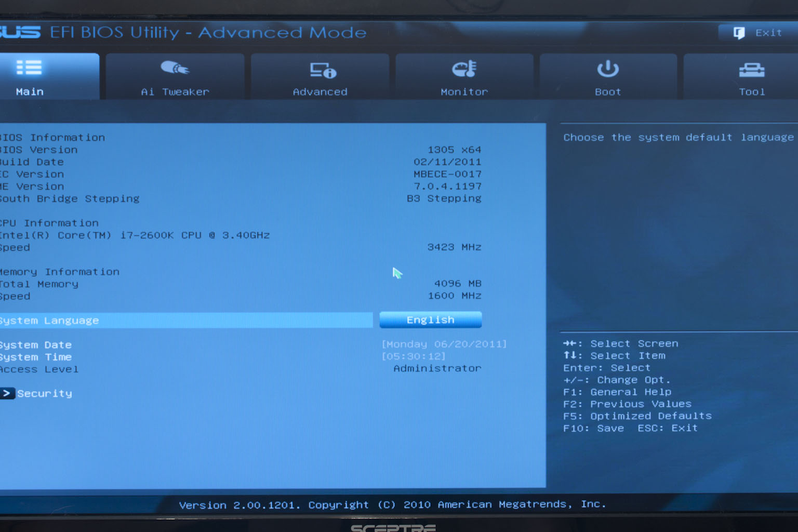Expand the Security submenu arrow

coord(7,393)
